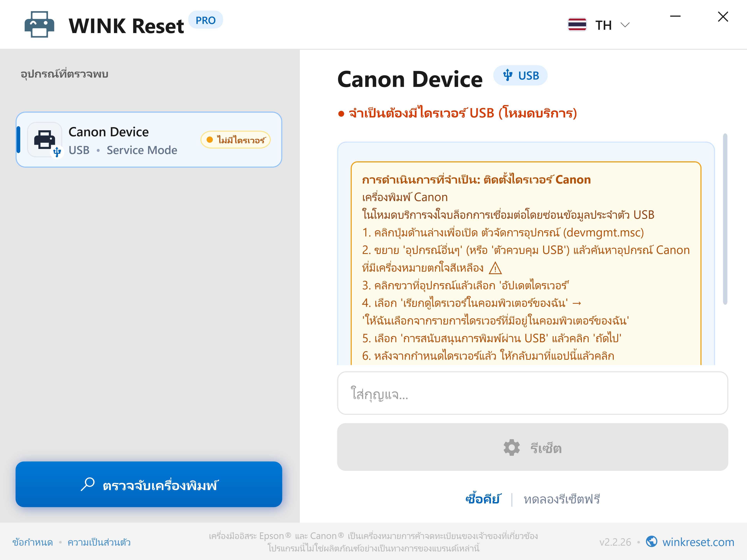
Task: Click the USB connection badge beside Canon Device
Action: pyautogui.click(x=520, y=75)
